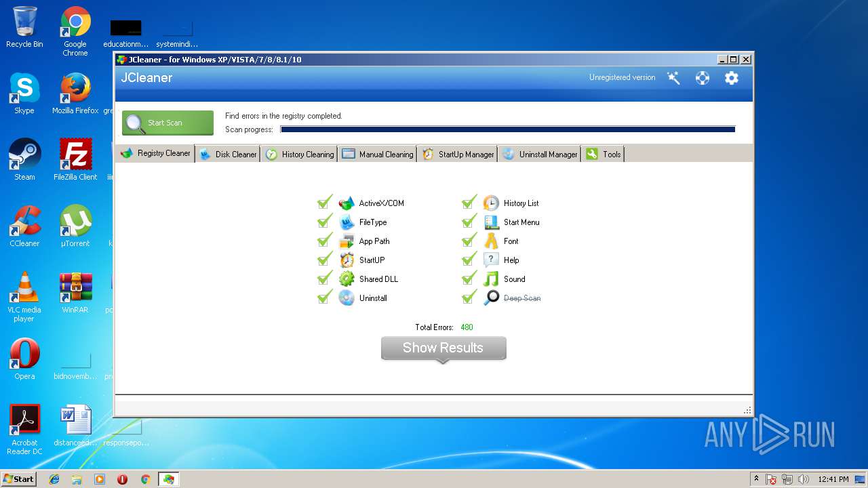Viewport: 868px width, 488px height.
Task: Open the Tools tab
Action: 604,155
